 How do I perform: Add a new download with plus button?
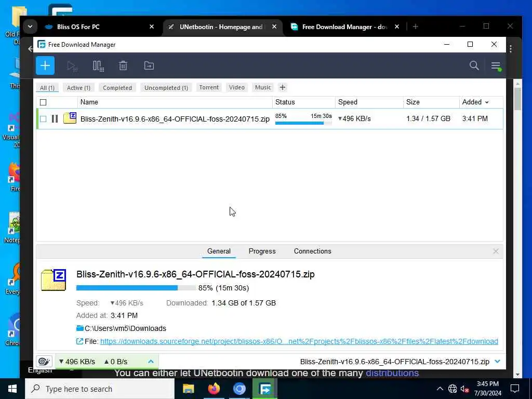(45, 65)
